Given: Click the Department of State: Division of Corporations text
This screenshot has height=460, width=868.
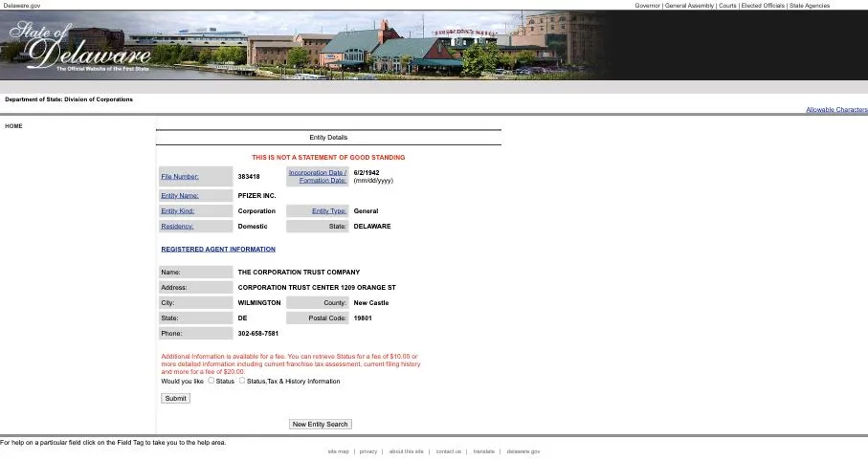Looking at the screenshot, I should pos(69,99).
